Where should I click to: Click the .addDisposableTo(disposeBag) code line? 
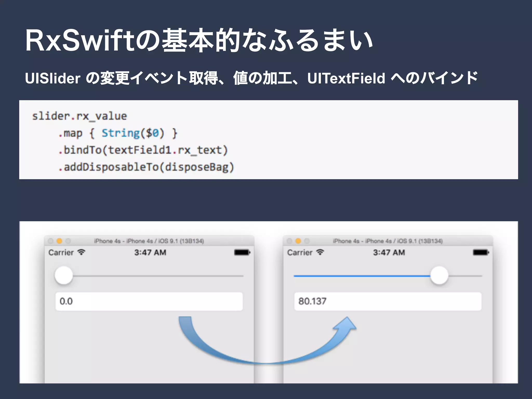(x=146, y=167)
